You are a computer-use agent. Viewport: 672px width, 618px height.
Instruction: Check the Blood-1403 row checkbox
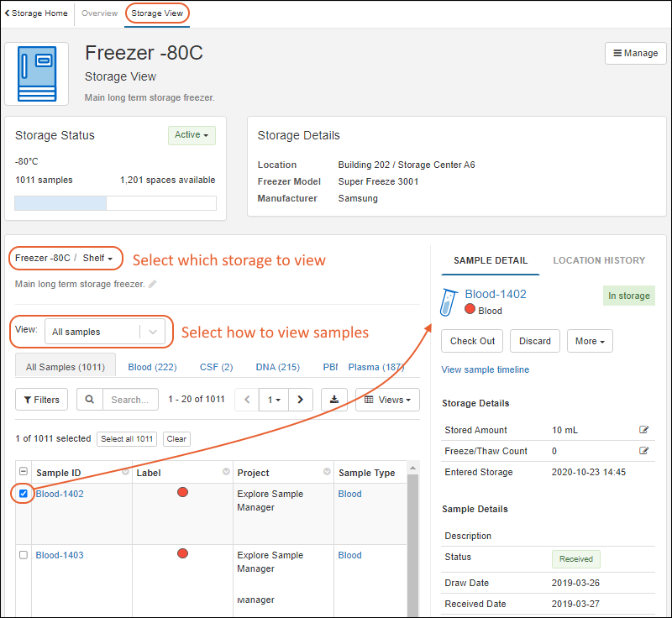24,555
